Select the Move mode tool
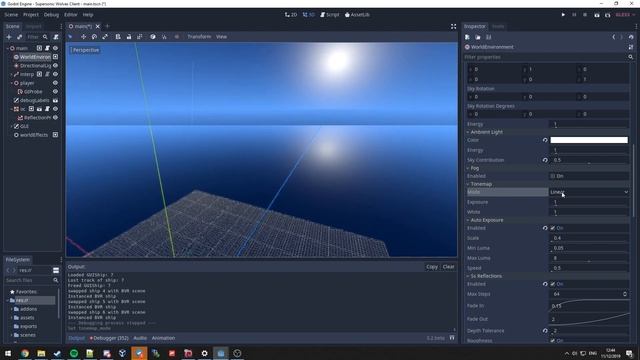Image resolution: width=640 pixels, height=360 pixels. (x=83, y=37)
